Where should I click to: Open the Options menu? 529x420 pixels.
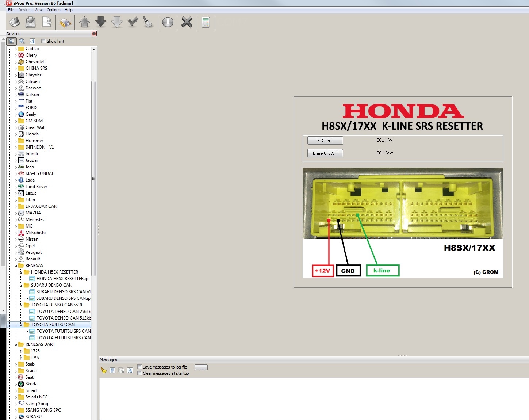click(53, 10)
